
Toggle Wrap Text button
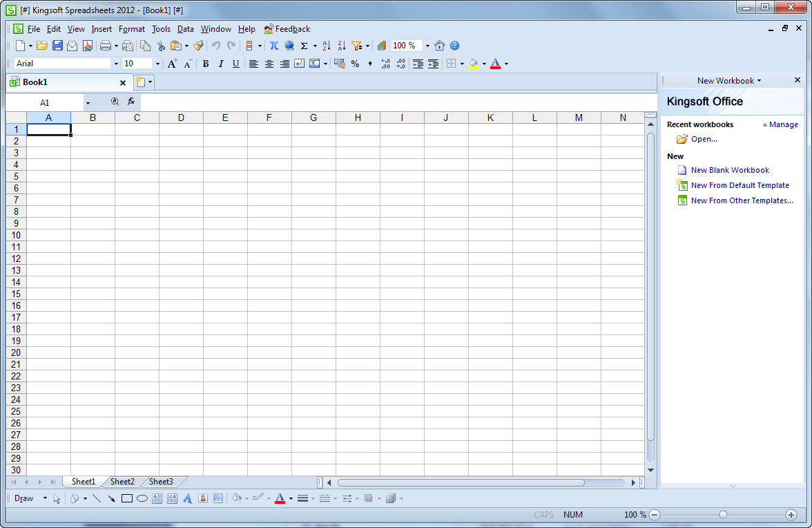point(300,63)
